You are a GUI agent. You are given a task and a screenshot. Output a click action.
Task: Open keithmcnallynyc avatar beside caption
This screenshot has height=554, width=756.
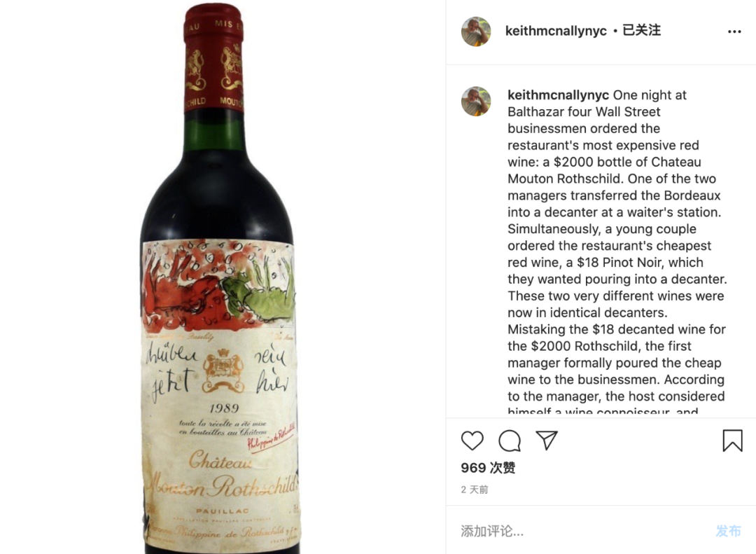click(x=476, y=102)
